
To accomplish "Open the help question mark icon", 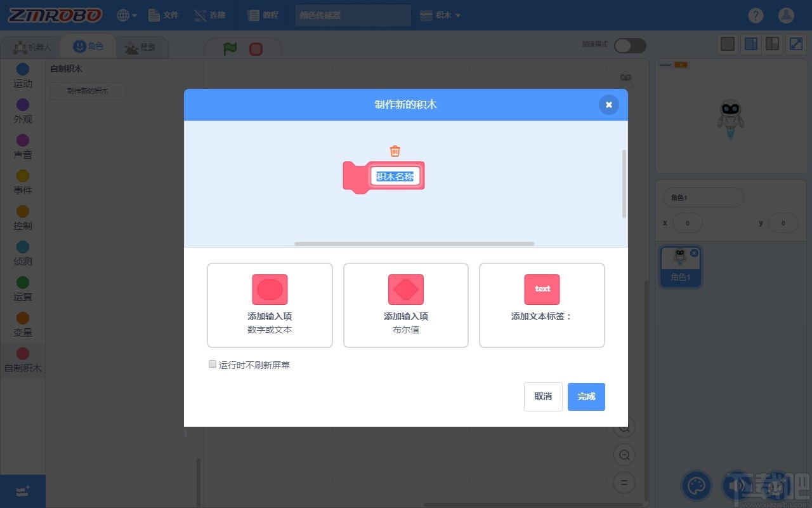I will [x=756, y=15].
